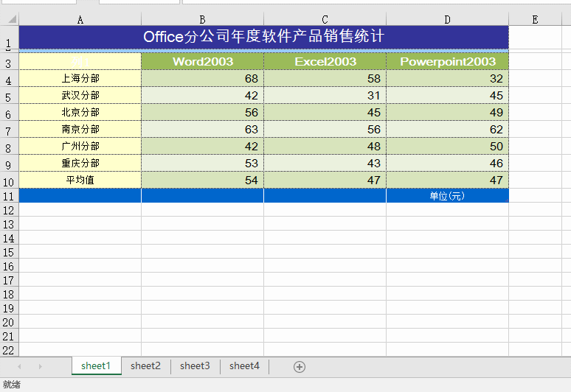Select column C header
The image size is (571, 392).
(x=325, y=19)
